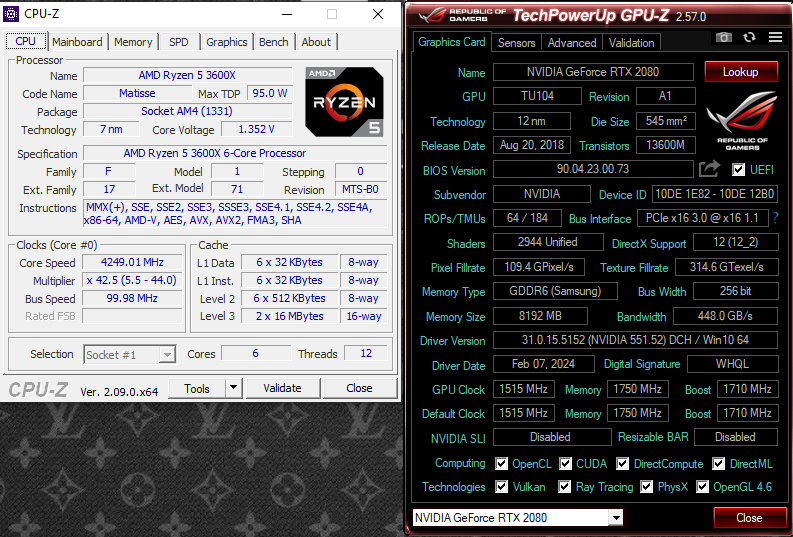
Task: Click the GPU-Z refresh icon
Action: click(750, 37)
